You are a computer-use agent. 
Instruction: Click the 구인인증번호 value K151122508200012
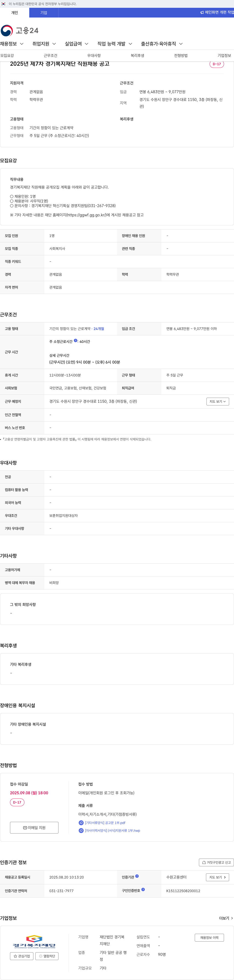pos(183,891)
